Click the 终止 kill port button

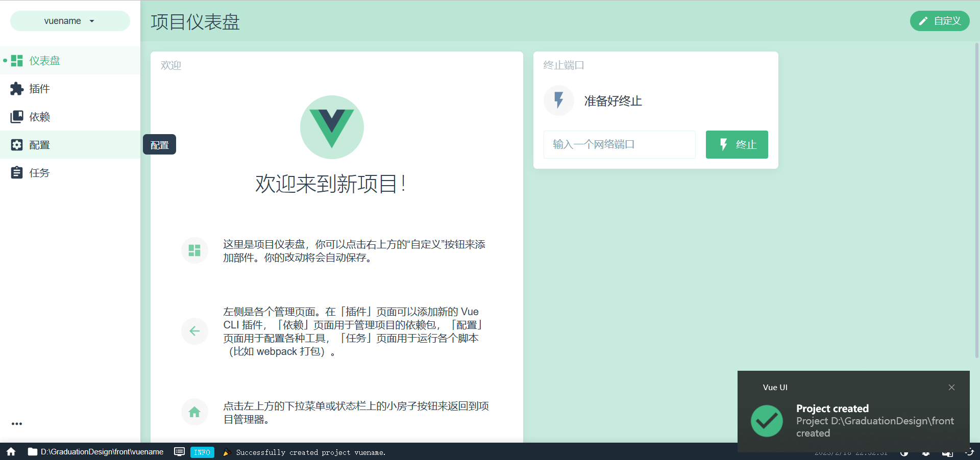tap(737, 144)
